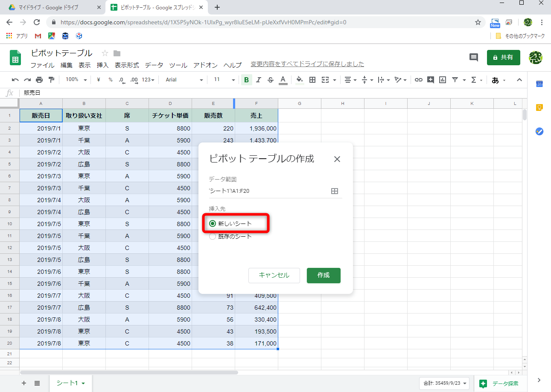Open the シート1 tab menu arrow
This screenshot has width=551, height=392.
83,383
